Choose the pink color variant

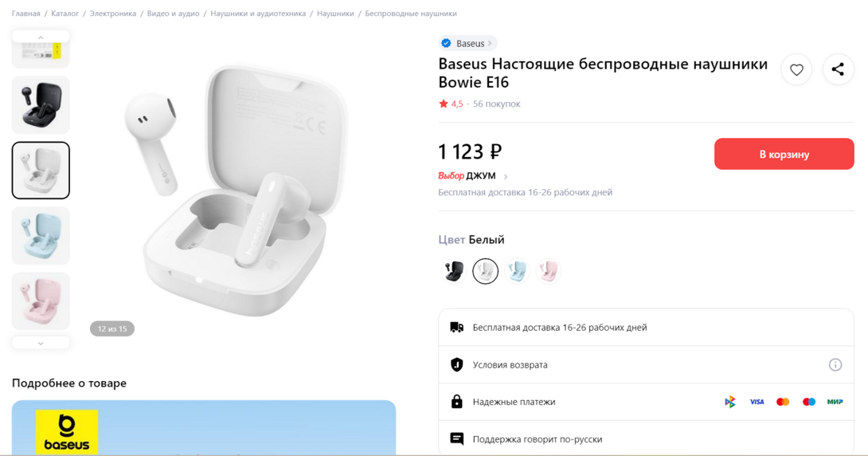[548, 271]
